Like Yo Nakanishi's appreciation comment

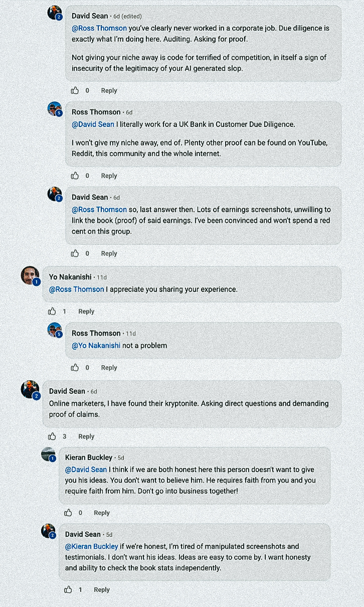tap(52, 312)
